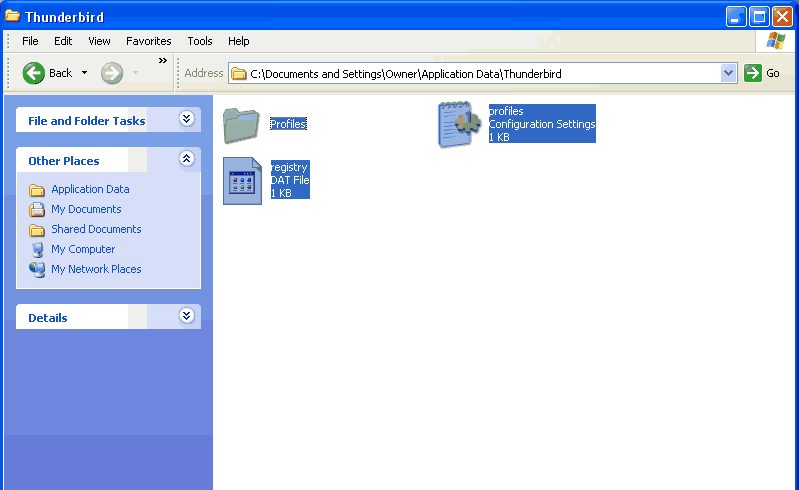
Task: Open the Edit menu
Action: pos(63,41)
